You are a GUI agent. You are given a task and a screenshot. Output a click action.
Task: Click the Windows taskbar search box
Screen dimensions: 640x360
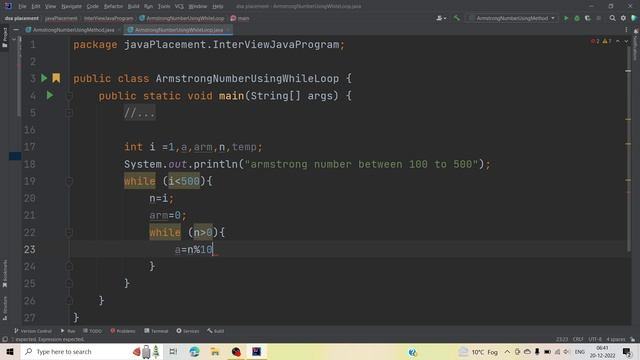[92, 352]
